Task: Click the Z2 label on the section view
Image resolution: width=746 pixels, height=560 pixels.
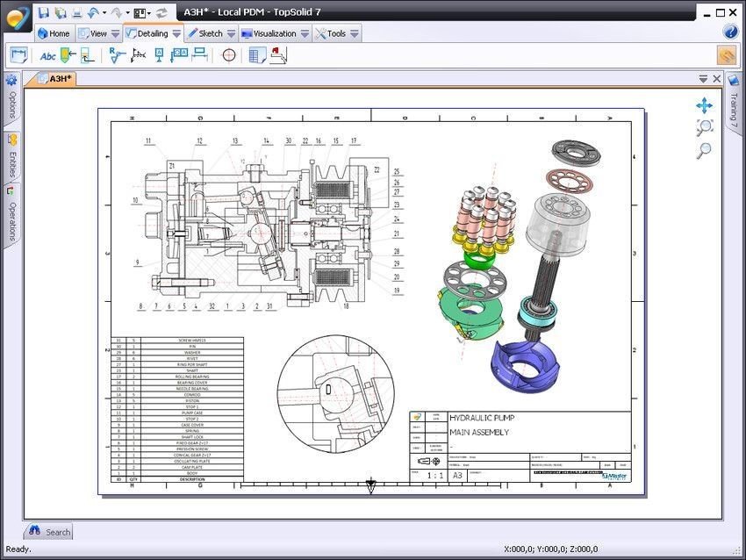Action: pyautogui.click(x=377, y=170)
